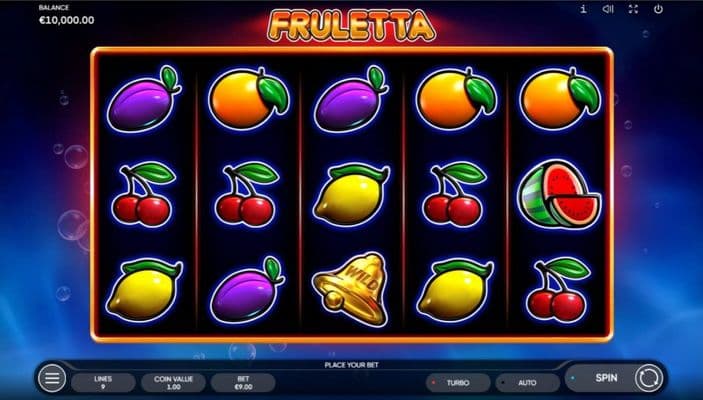
Task: Click the plum in the first reel
Action: pos(144,99)
